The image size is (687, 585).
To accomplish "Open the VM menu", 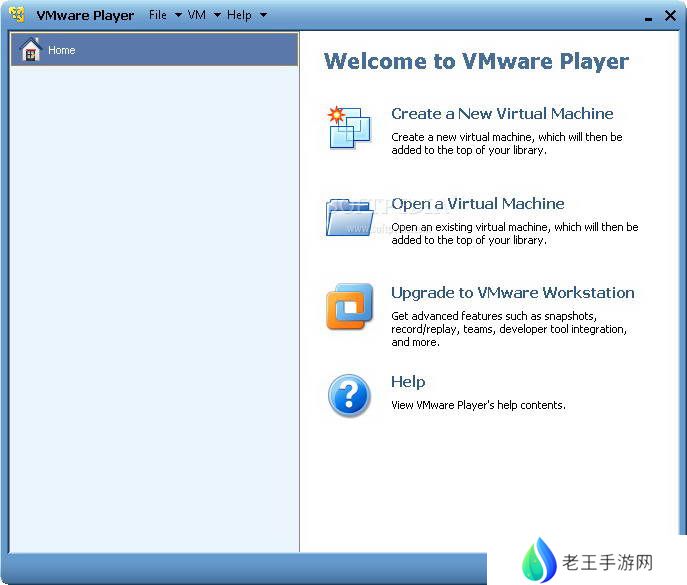I will [197, 15].
